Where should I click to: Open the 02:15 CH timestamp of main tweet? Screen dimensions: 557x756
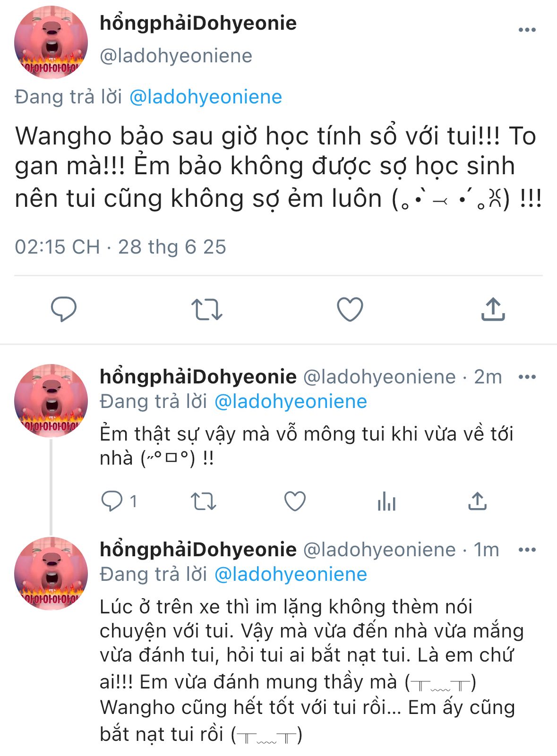[x=57, y=247]
